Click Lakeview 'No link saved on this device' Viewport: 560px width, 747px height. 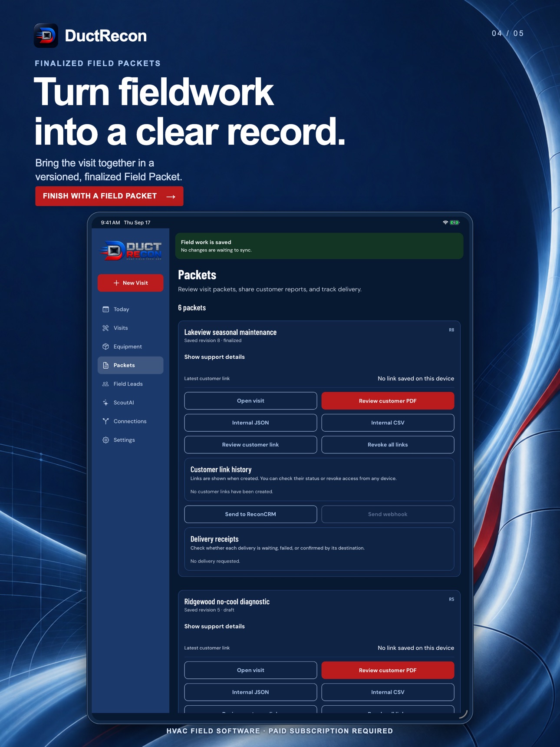click(x=416, y=379)
